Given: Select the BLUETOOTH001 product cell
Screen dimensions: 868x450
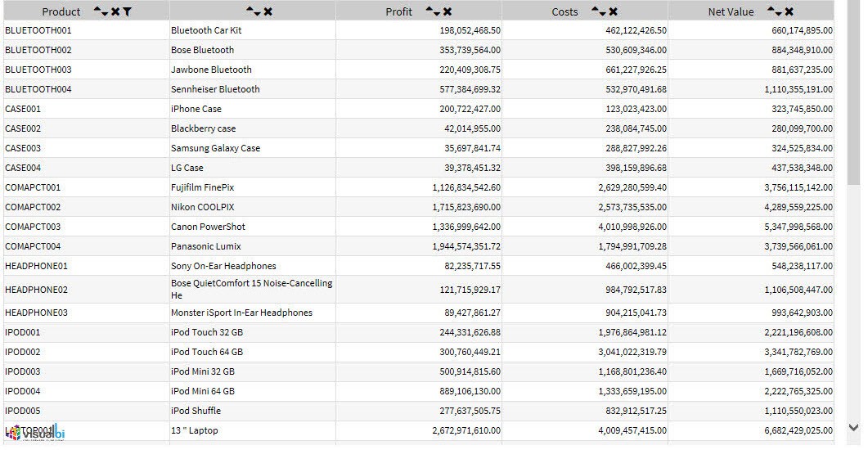Looking at the screenshot, I should coord(38,30).
